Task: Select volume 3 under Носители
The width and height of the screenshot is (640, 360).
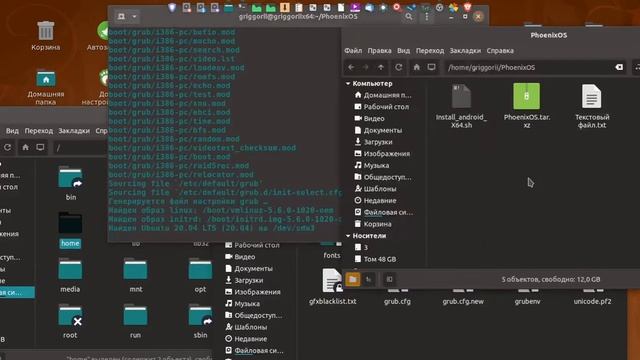Action: (x=361, y=247)
